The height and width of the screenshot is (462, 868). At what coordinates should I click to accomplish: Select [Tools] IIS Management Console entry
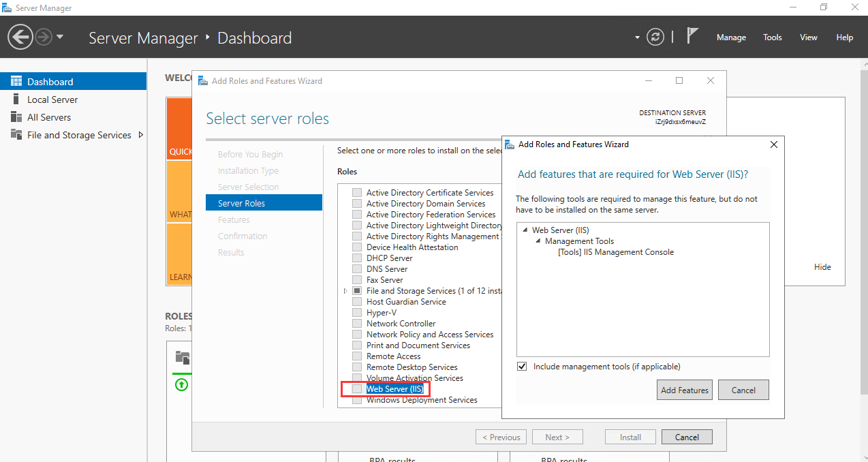615,252
